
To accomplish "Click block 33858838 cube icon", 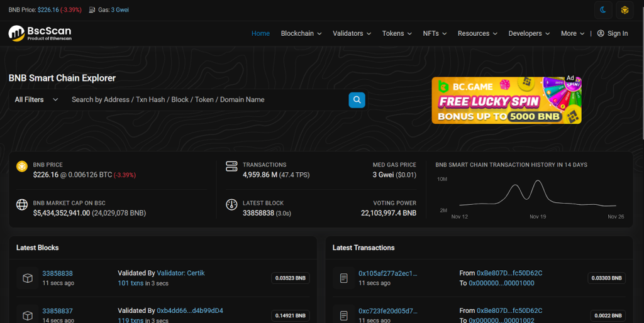I will pyautogui.click(x=28, y=278).
